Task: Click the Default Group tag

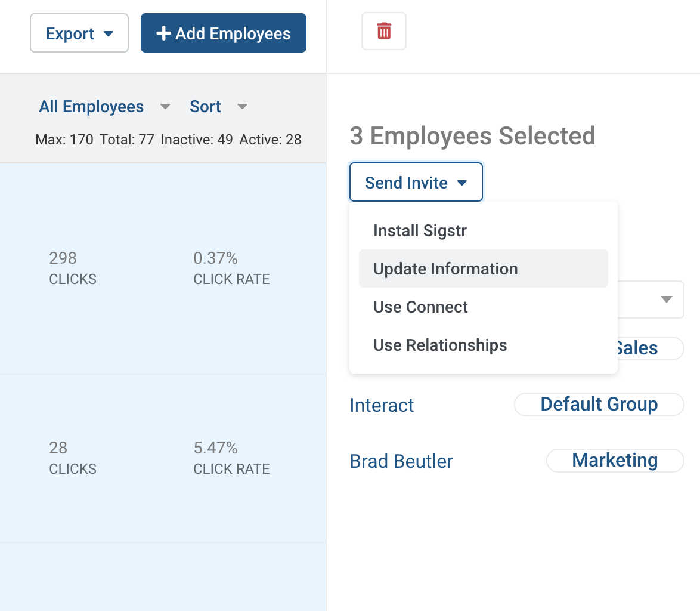Action: 599,405
